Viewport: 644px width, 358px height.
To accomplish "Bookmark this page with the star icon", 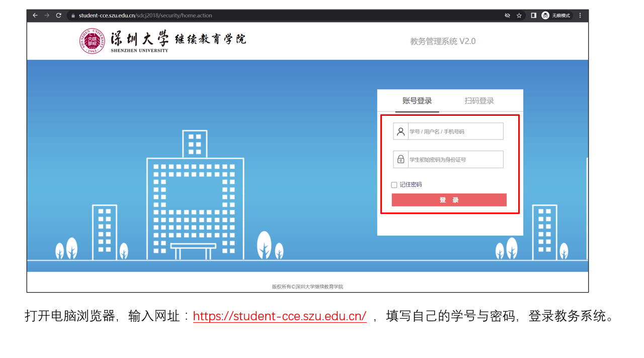I will 519,16.
